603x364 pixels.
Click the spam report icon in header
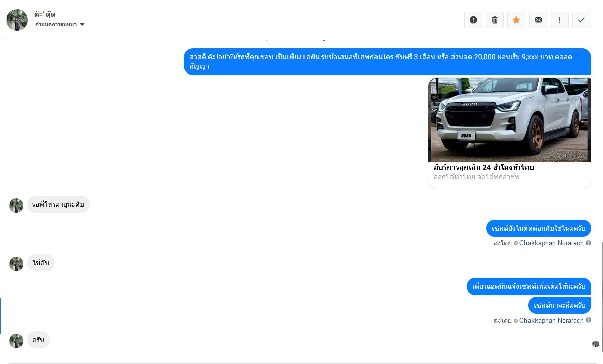(473, 20)
